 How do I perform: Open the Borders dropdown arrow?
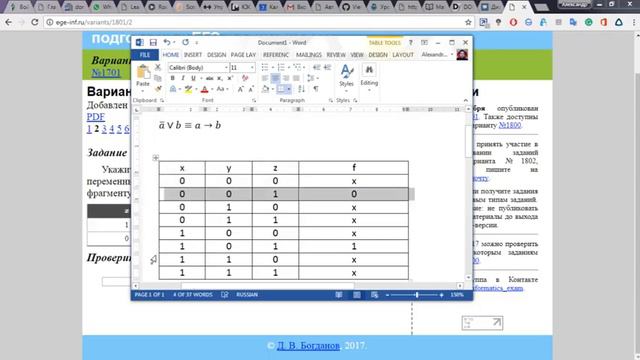point(289,89)
